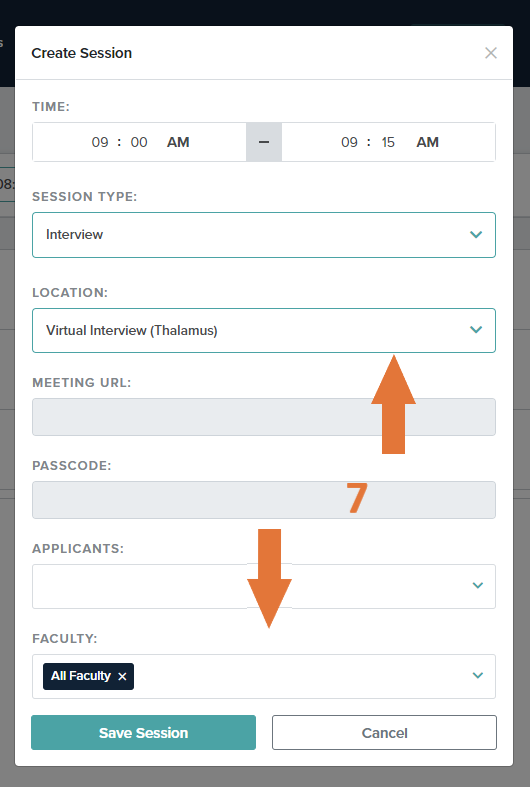The height and width of the screenshot is (787, 530).
Task: Open the Faculty dropdown arrow
Action: pyautogui.click(x=478, y=676)
